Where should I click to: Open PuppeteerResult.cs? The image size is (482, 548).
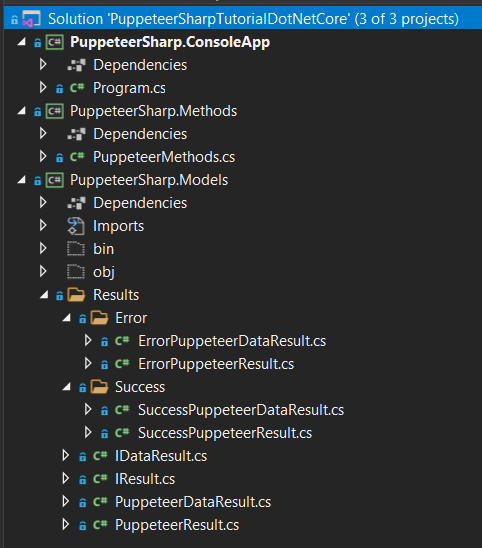(177, 525)
